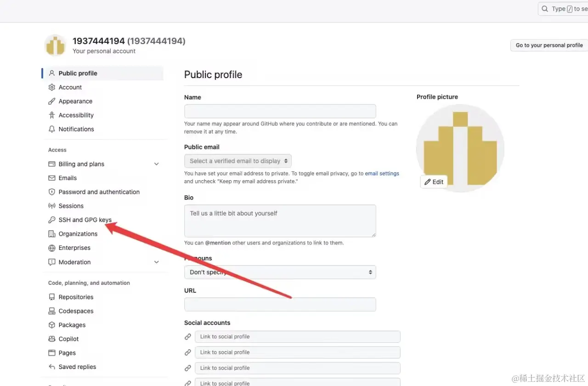Open Password and authentication settings
Viewport: 588px width, 386px height.
99,192
